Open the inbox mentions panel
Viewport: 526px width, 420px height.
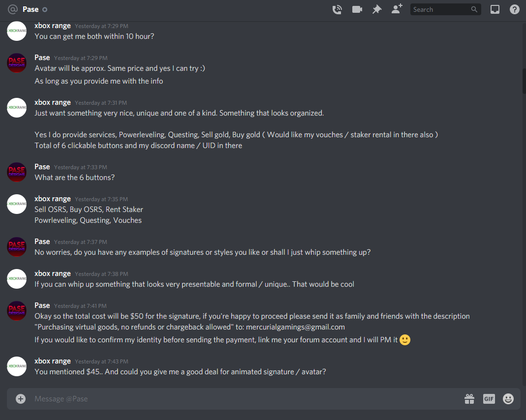click(x=495, y=9)
